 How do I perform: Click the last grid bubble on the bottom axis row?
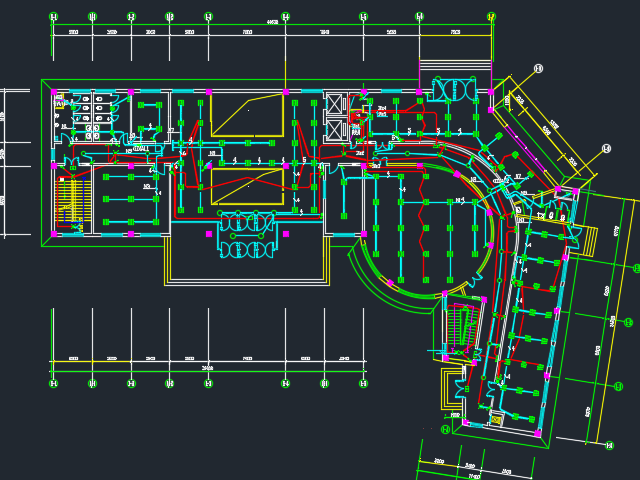(363, 384)
